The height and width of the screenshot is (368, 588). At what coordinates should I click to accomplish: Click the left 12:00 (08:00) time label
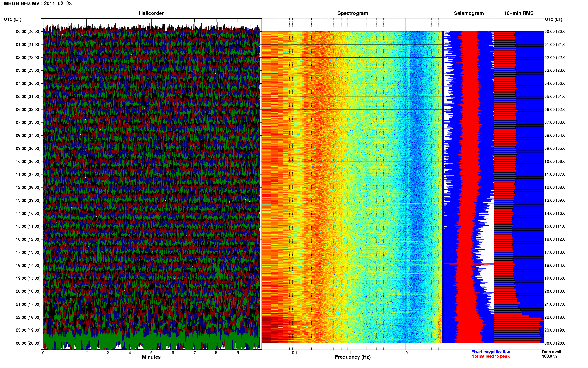tap(28, 187)
